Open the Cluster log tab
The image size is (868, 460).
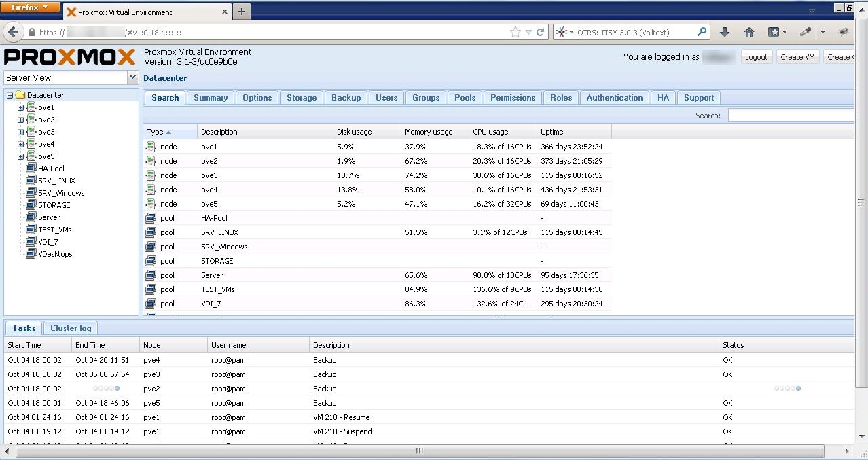[71, 328]
